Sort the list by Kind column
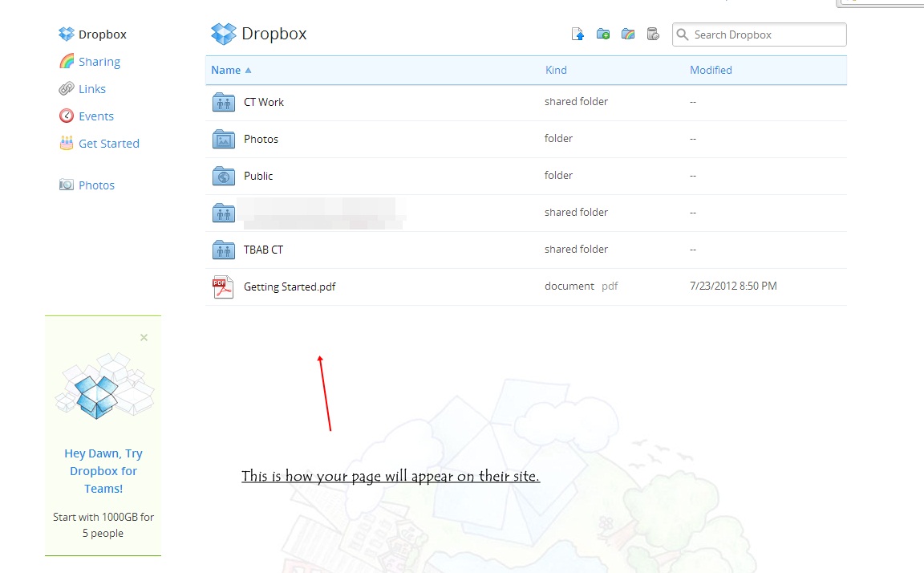This screenshot has width=924, height=573. 556,70
